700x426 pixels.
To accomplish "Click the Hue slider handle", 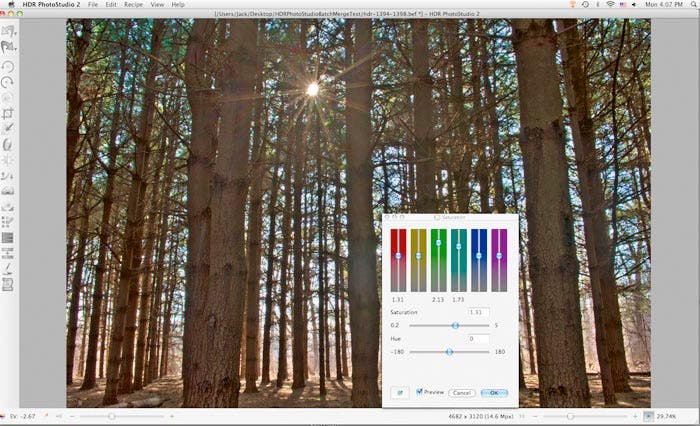I will tap(449, 352).
